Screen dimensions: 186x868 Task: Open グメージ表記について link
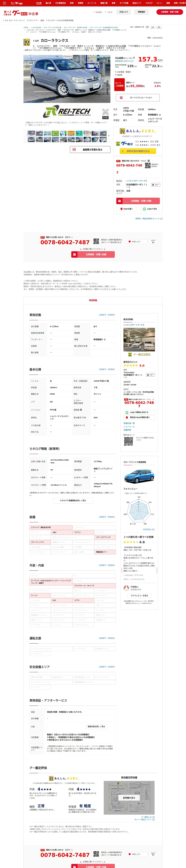pyautogui.click(x=144, y=820)
